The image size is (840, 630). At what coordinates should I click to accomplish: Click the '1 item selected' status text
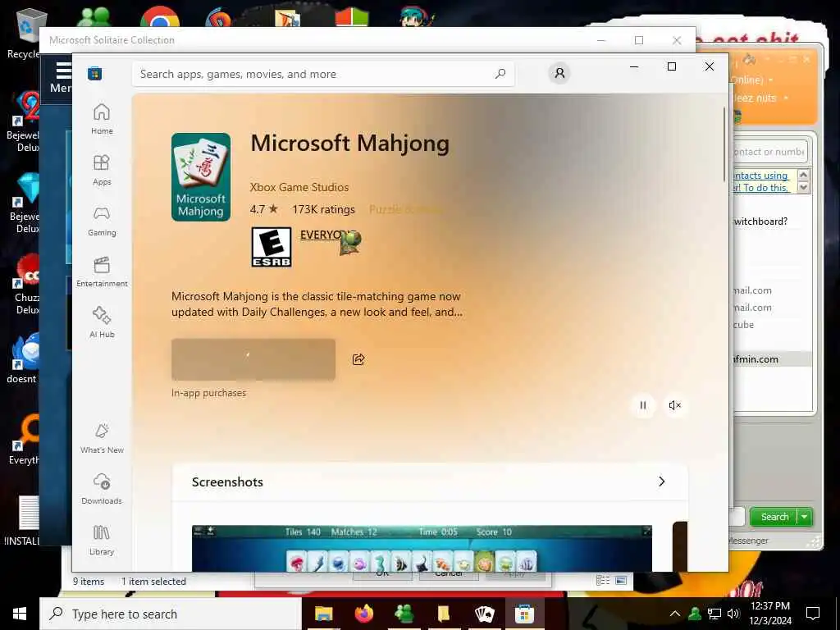(153, 582)
